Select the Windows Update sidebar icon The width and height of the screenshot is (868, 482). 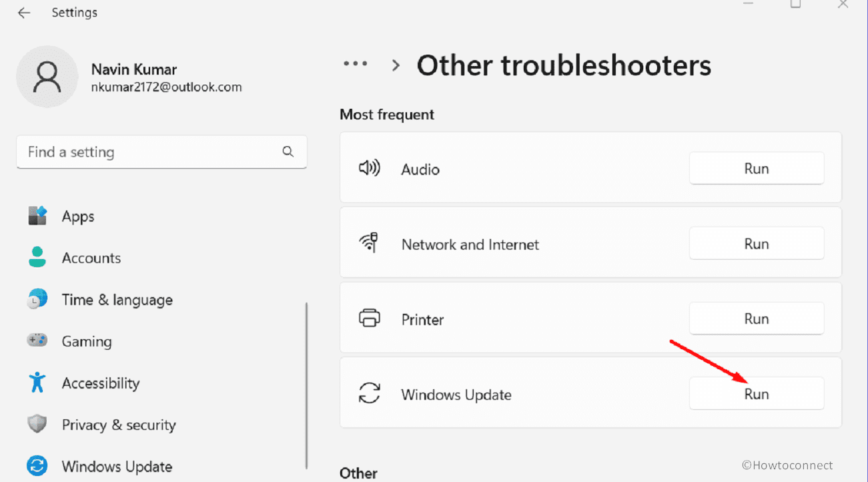point(37,465)
